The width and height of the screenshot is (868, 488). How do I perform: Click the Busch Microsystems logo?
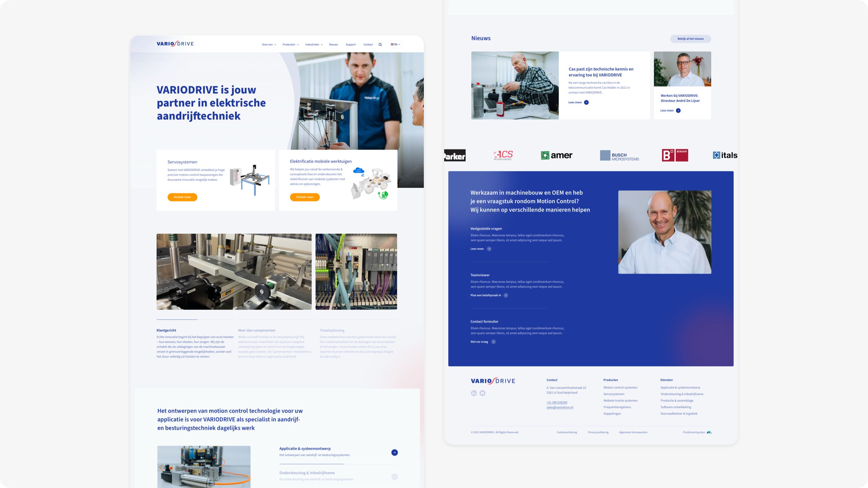coord(619,156)
